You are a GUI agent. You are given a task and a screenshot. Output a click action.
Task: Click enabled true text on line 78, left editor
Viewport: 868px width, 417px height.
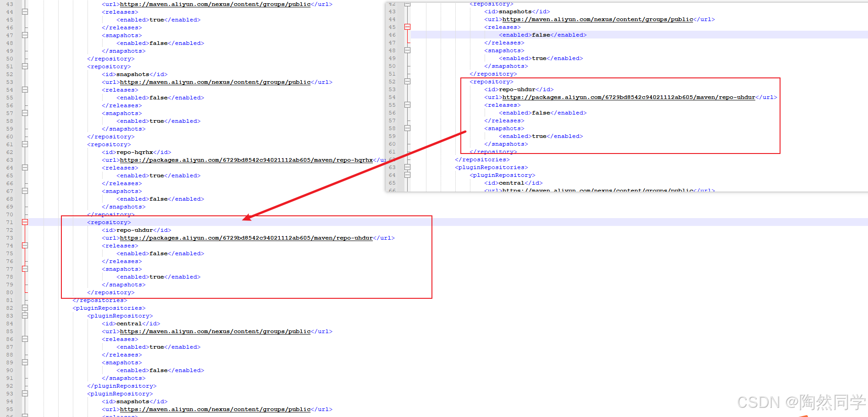(158, 277)
